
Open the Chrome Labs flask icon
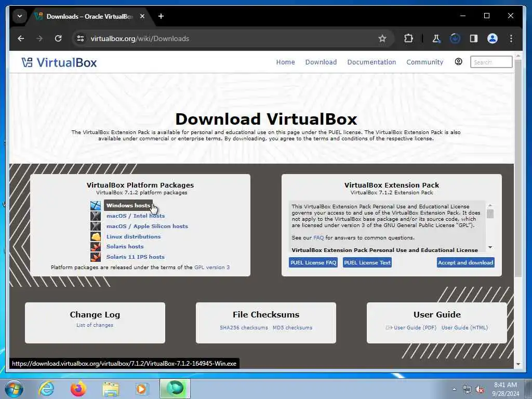(x=436, y=38)
